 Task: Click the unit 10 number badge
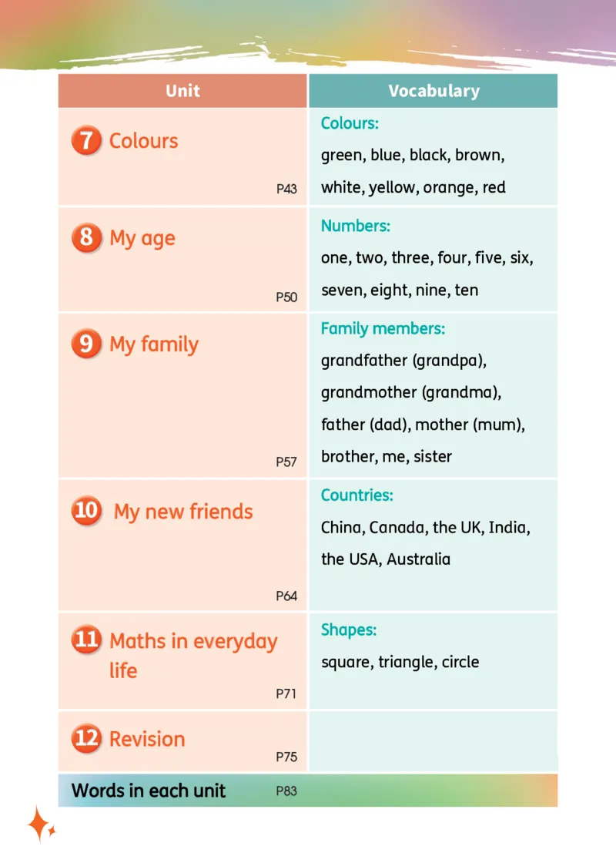pos(86,511)
